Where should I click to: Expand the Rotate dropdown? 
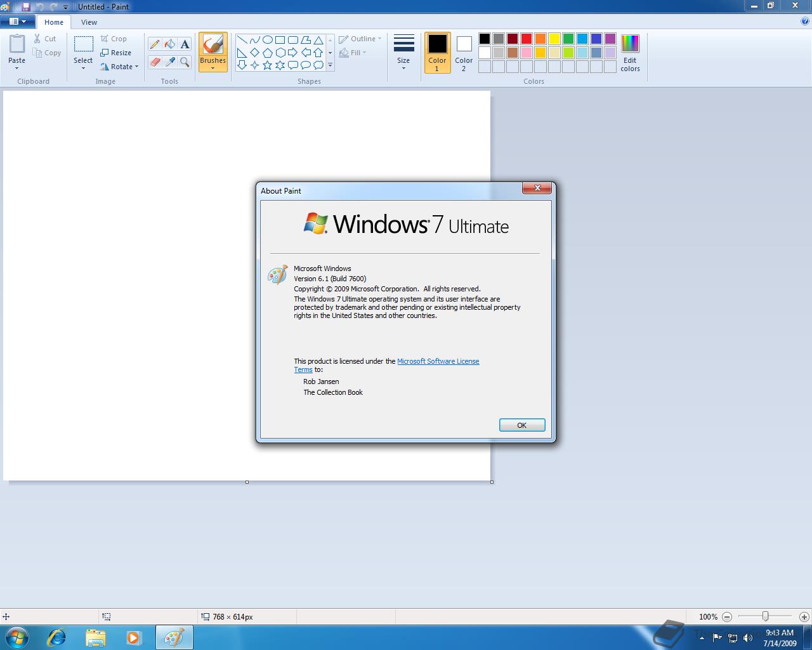click(x=136, y=67)
